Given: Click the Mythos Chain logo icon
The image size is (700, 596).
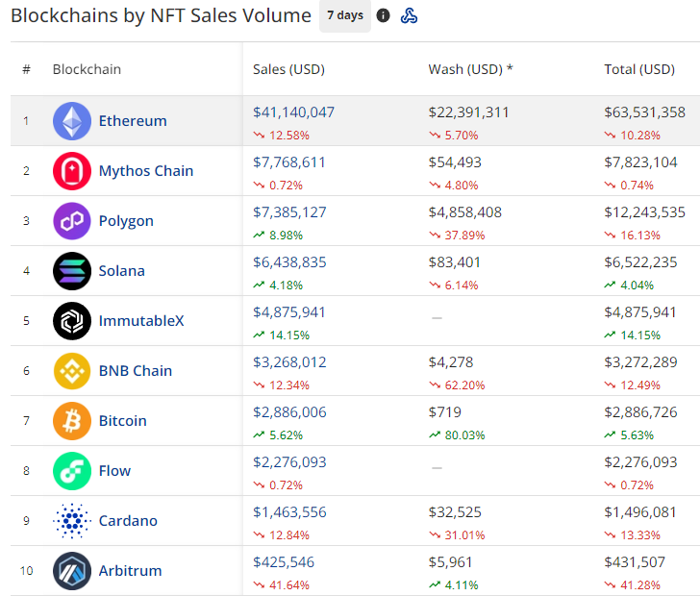Looking at the screenshot, I should pyautogui.click(x=72, y=171).
